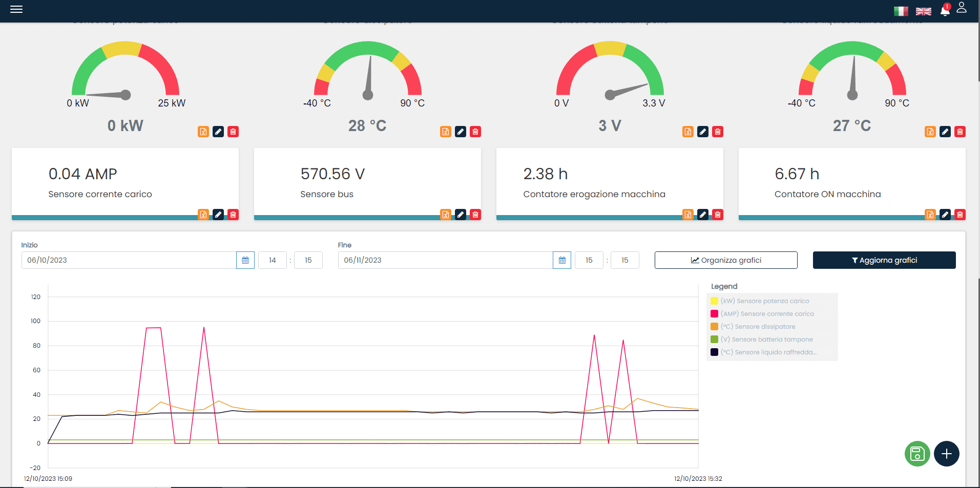Click the 570.56 V value text
This screenshot has width=980, height=488.
coord(332,174)
